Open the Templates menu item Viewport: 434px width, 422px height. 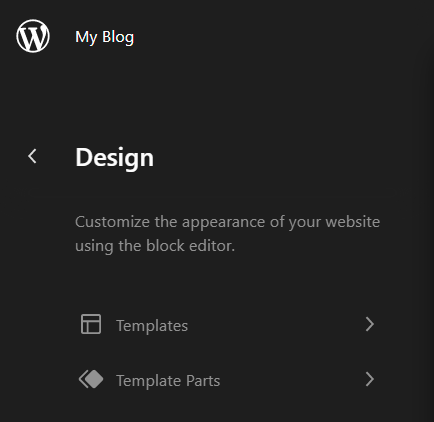click(228, 324)
